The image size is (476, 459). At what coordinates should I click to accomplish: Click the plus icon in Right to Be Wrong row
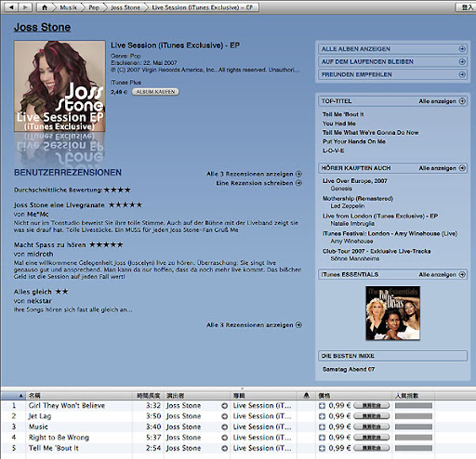click(x=322, y=438)
